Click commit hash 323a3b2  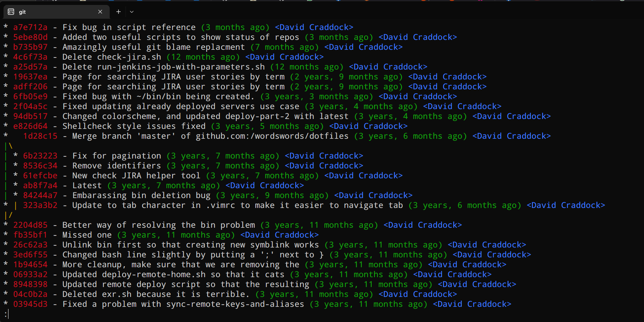click(40, 205)
